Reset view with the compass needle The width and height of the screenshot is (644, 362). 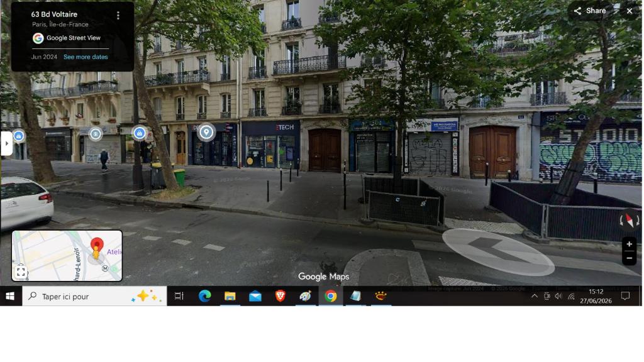point(629,221)
